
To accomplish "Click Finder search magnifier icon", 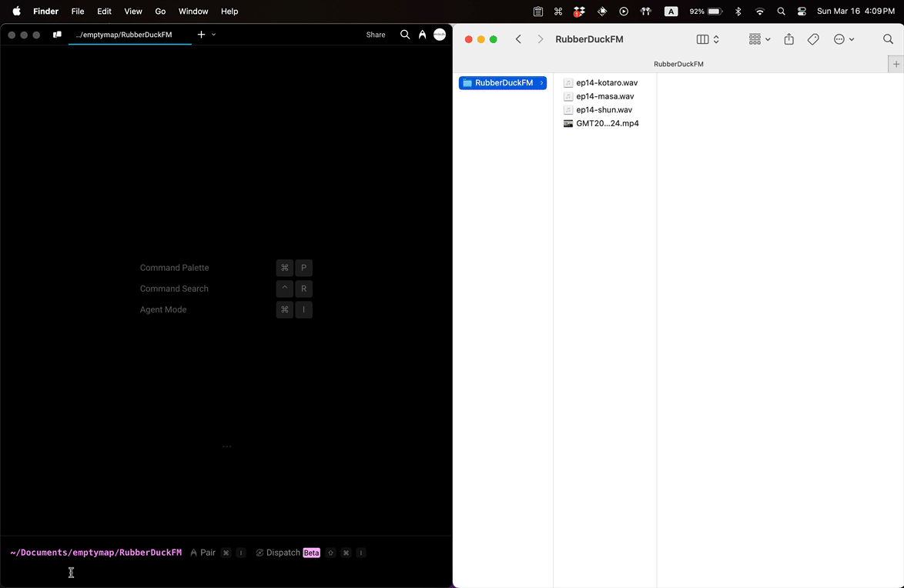I will pos(889,39).
